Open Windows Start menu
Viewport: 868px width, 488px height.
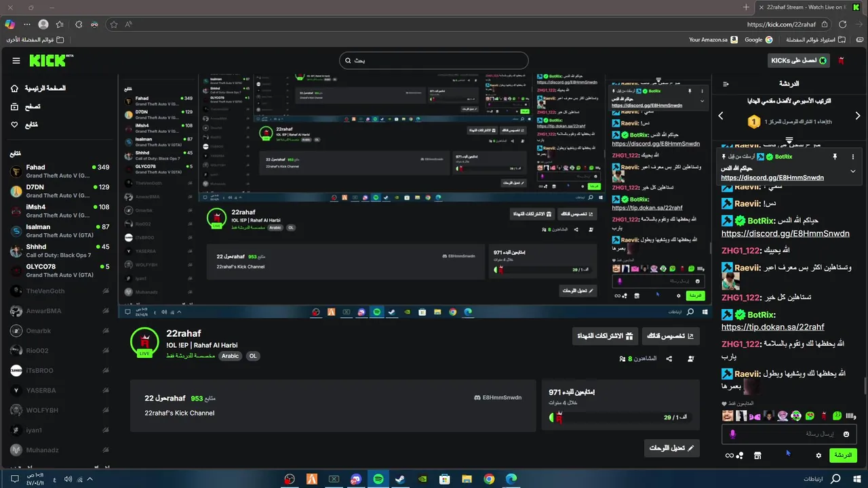coord(857,479)
